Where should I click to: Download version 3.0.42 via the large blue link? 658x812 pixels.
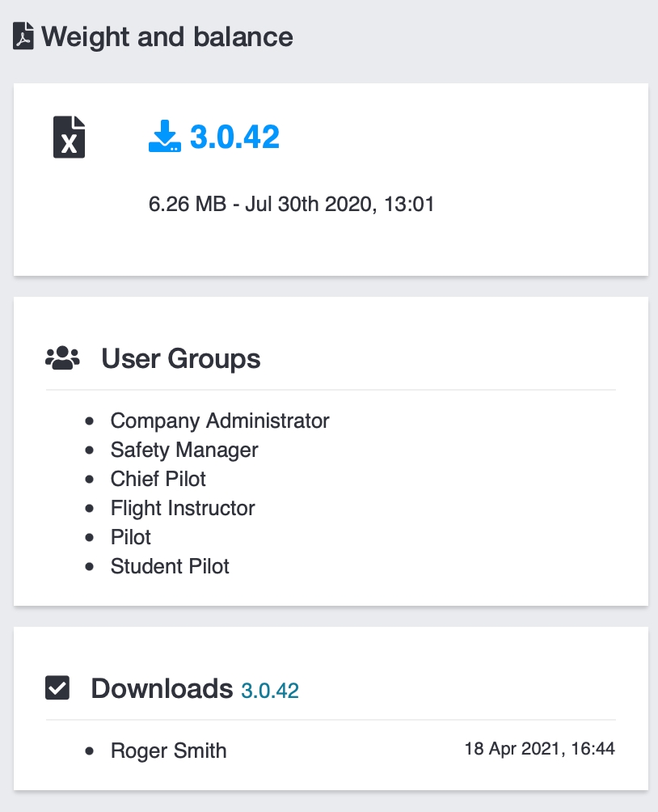click(x=234, y=137)
